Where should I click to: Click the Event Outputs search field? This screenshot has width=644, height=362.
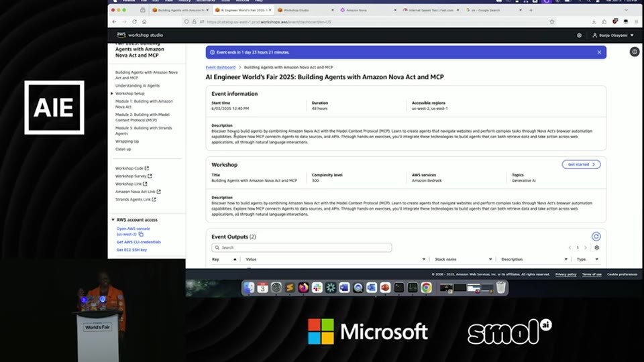pyautogui.click(x=301, y=247)
